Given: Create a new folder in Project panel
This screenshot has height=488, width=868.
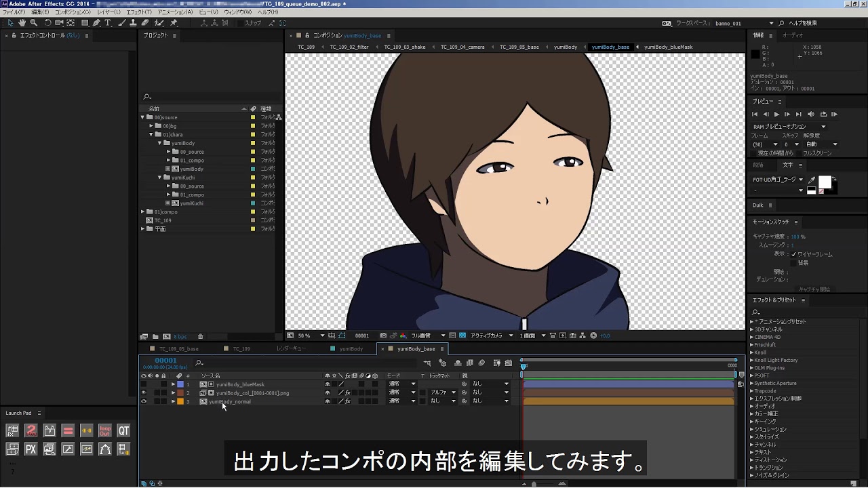Looking at the screenshot, I should click(x=155, y=337).
